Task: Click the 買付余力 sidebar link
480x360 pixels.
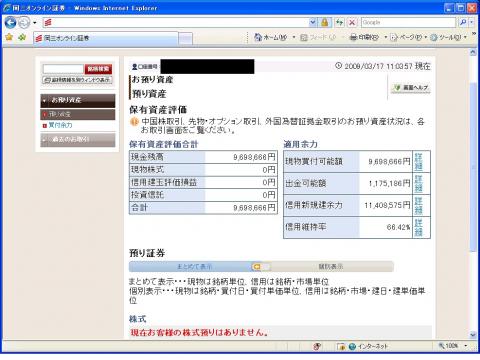Action: [x=60, y=125]
